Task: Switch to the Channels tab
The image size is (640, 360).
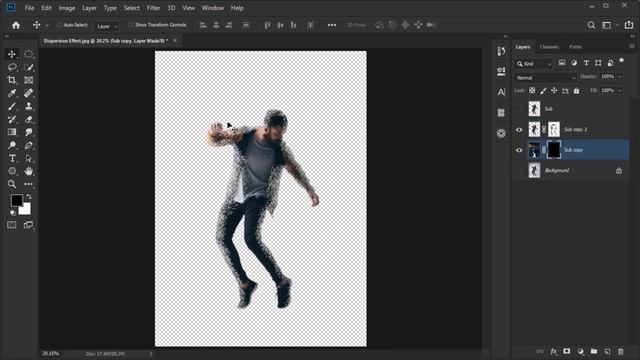Action: [549, 47]
